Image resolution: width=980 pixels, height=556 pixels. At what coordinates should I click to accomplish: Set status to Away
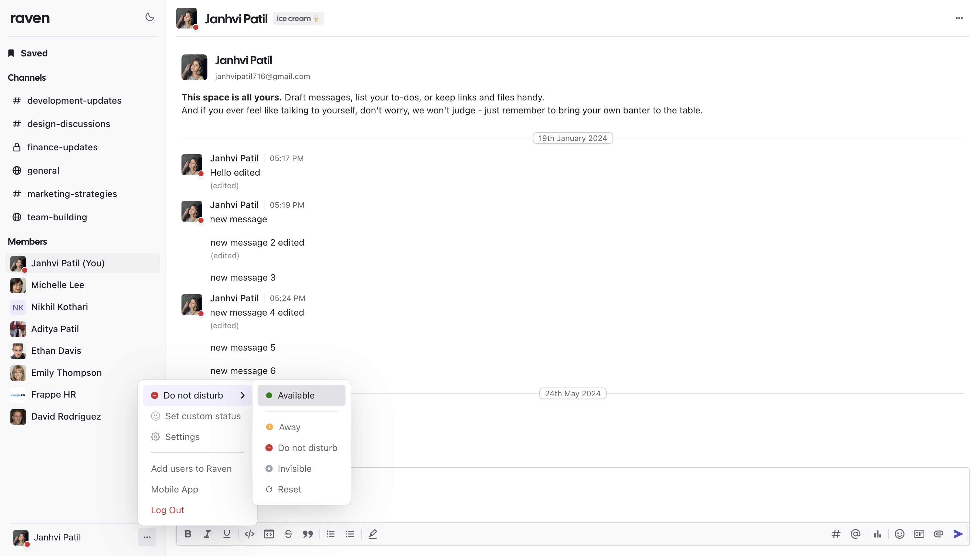289,427
